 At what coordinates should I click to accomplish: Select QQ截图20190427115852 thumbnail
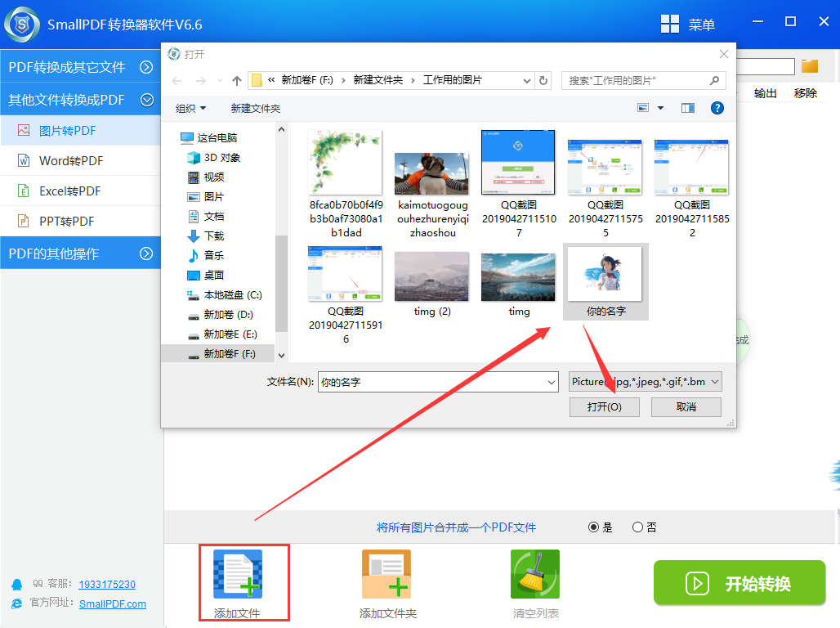pyautogui.click(x=691, y=167)
